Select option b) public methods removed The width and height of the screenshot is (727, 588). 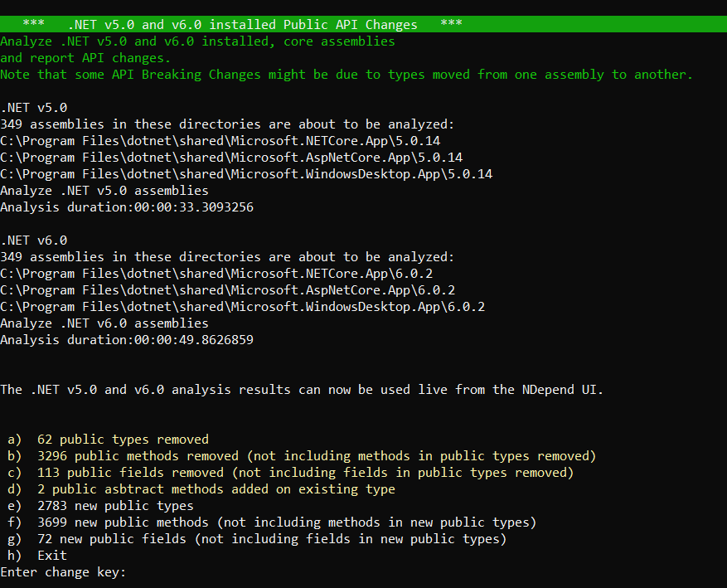[316, 456]
